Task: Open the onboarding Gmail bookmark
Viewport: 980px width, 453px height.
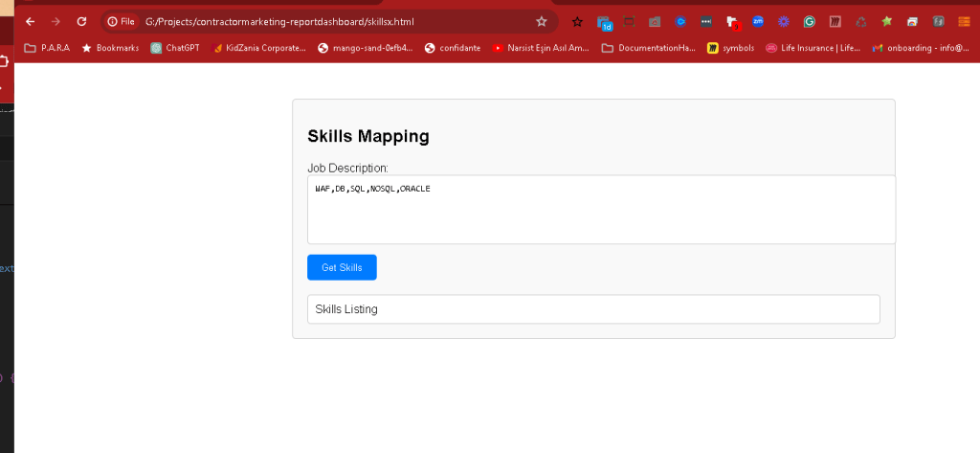Action: pos(922,48)
